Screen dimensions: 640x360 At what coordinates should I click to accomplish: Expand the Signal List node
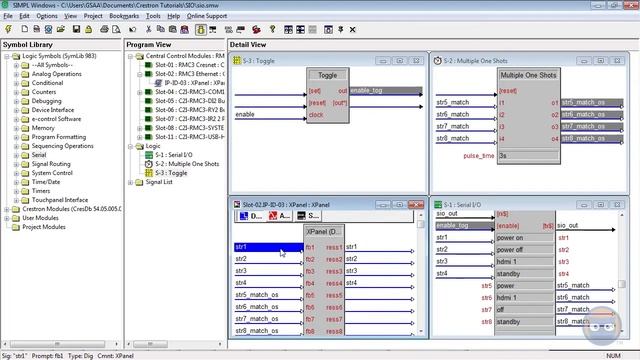point(131,182)
